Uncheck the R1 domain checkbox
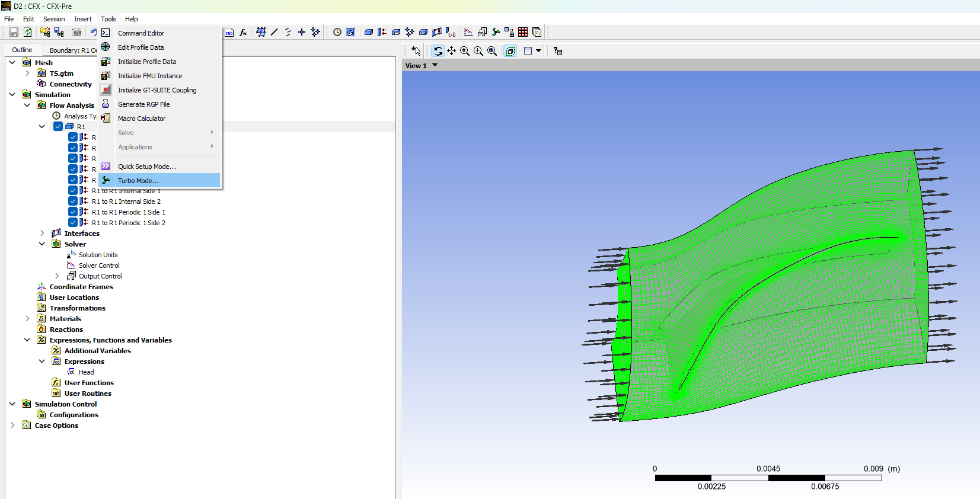The image size is (980, 499). pos(58,126)
